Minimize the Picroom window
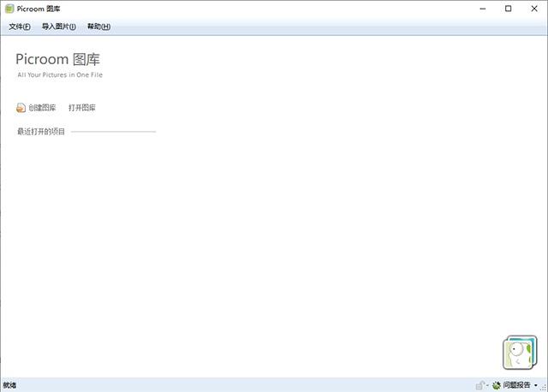 [483, 9]
